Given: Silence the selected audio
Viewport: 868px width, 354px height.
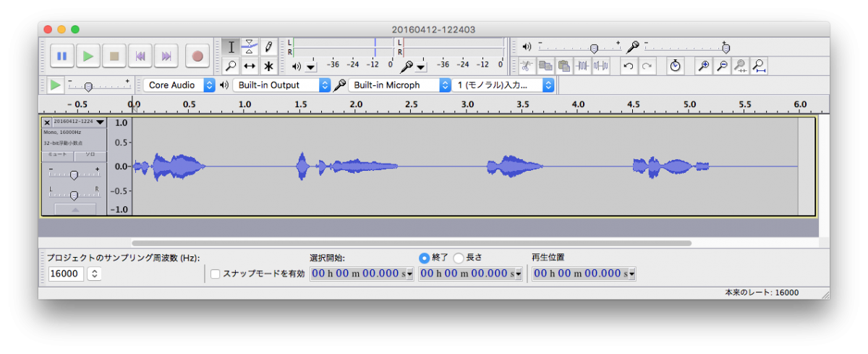Looking at the screenshot, I should 600,66.
